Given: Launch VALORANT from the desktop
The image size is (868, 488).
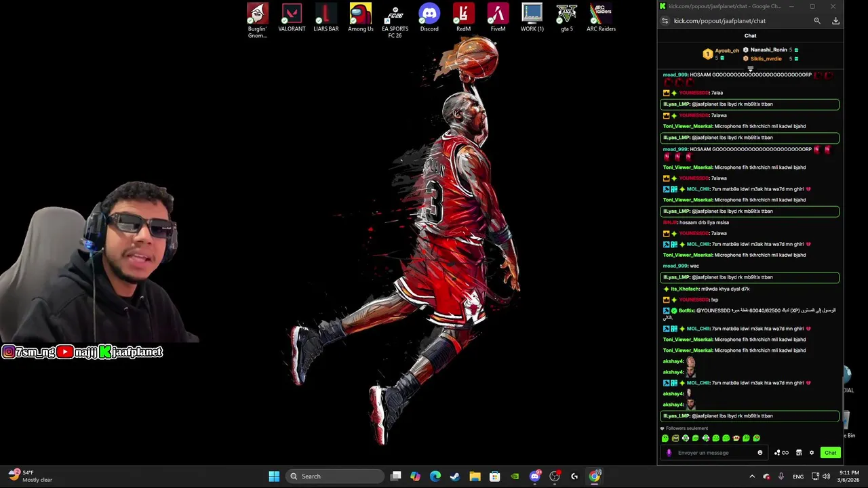Looking at the screenshot, I should tap(292, 18).
